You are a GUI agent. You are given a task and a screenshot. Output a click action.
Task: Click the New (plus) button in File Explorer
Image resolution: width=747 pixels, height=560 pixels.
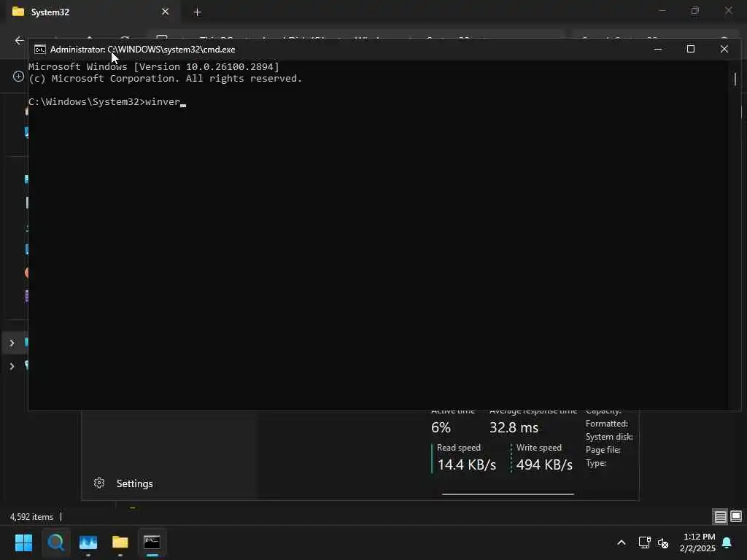[18, 76]
